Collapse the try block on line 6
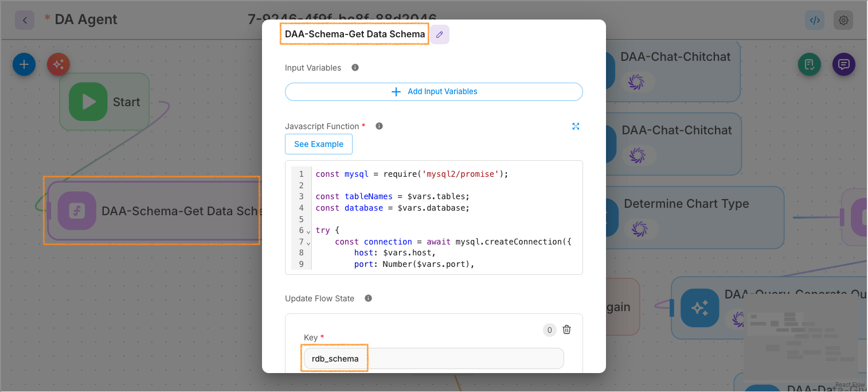This screenshot has height=392, width=868. pos(308,231)
